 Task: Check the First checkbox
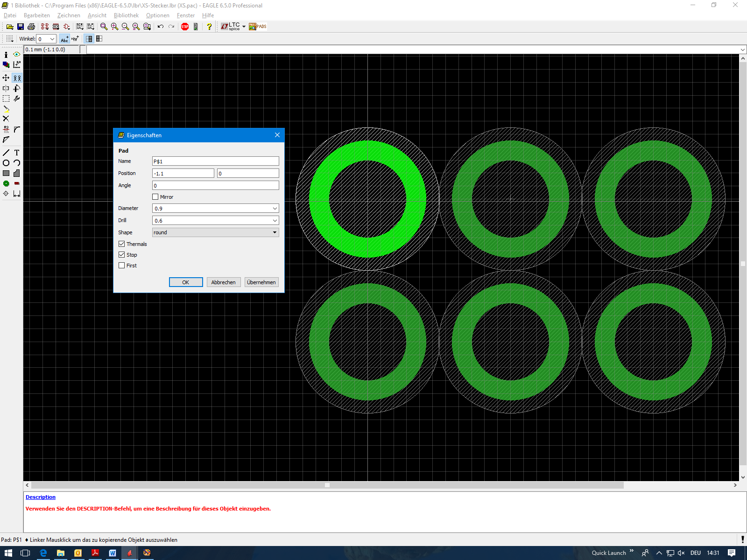(x=122, y=266)
